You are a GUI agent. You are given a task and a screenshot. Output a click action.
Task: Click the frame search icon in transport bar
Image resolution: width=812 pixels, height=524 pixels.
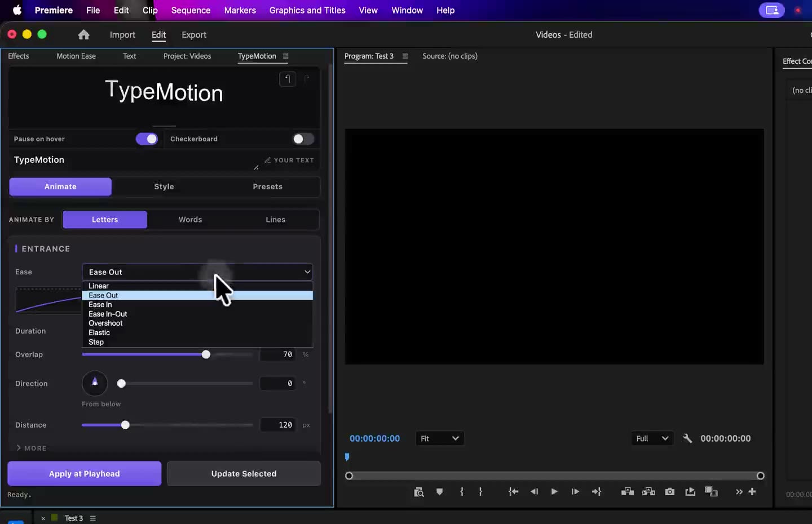tap(419, 492)
